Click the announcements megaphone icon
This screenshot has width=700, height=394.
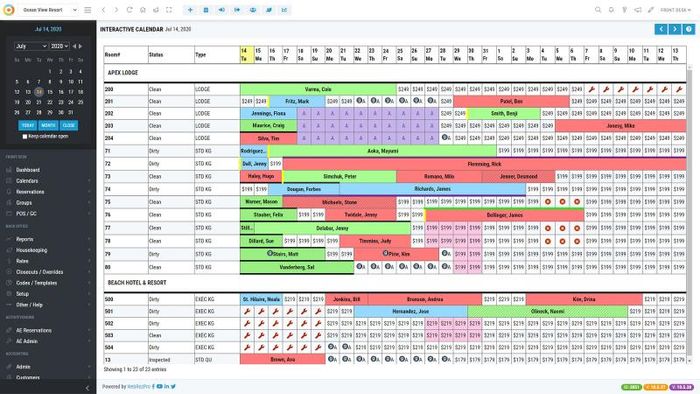coord(638,10)
